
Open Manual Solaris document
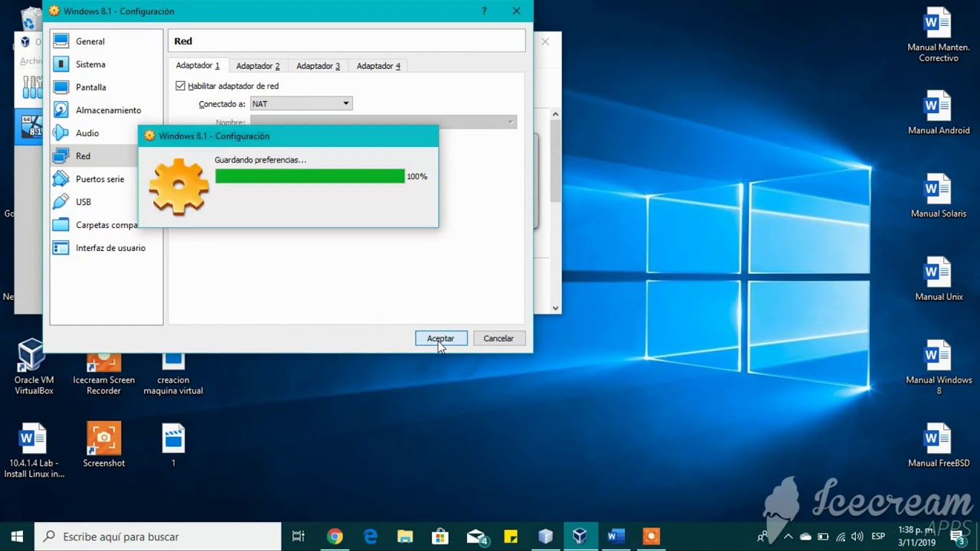[938, 196]
